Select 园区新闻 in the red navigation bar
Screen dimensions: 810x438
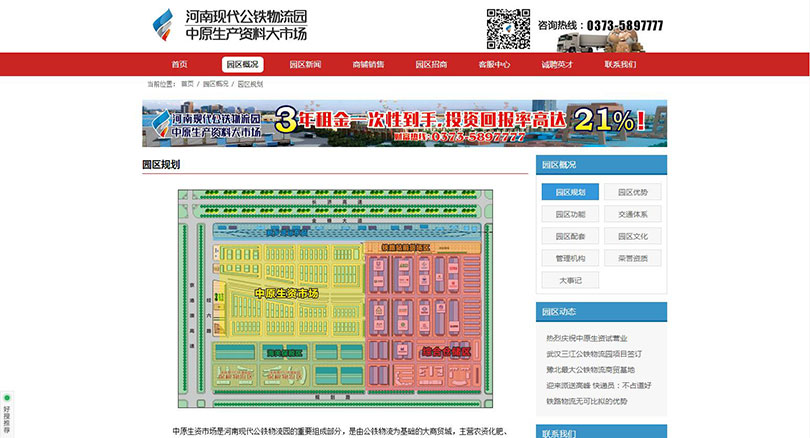tap(305, 64)
